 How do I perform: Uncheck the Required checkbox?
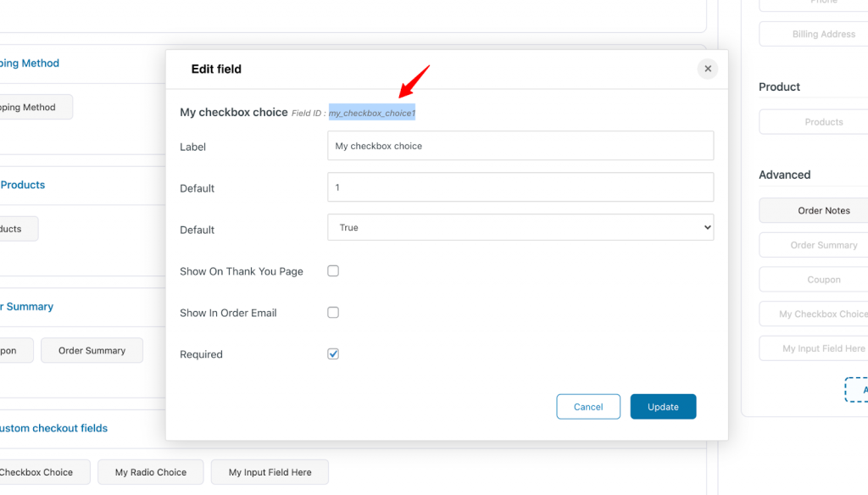333,353
